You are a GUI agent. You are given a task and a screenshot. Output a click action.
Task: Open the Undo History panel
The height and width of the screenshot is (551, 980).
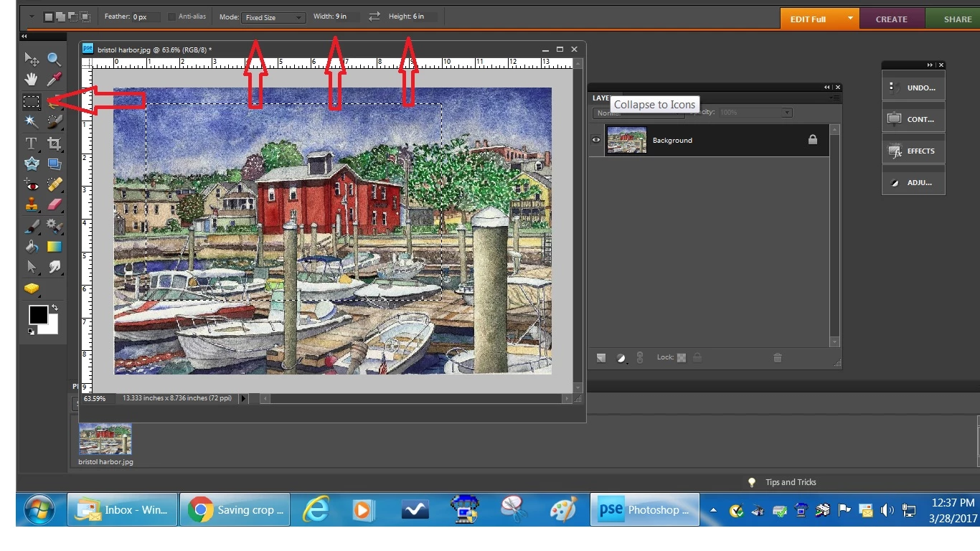[913, 88]
